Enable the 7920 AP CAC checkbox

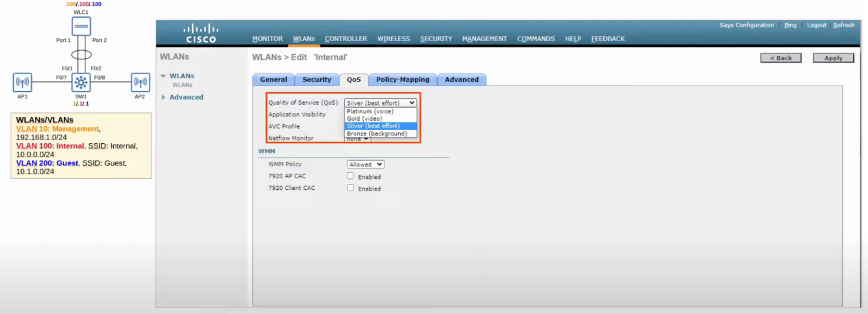350,176
